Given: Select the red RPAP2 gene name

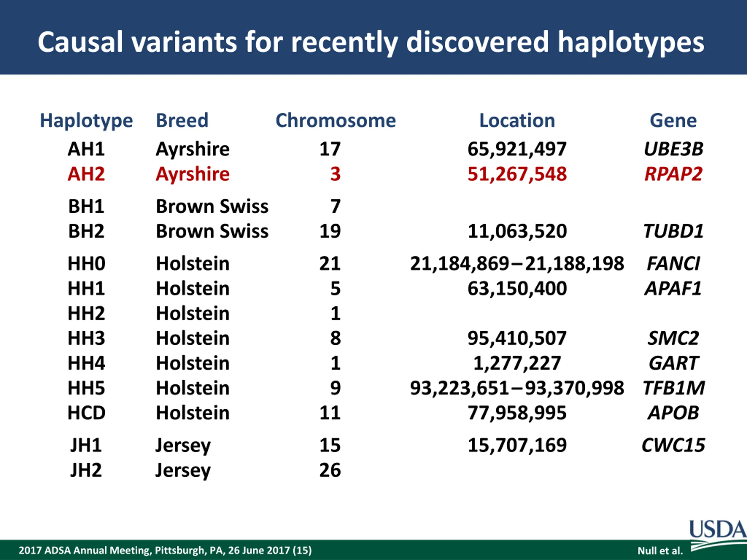Looking at the screenshot, I should (673, 174).
